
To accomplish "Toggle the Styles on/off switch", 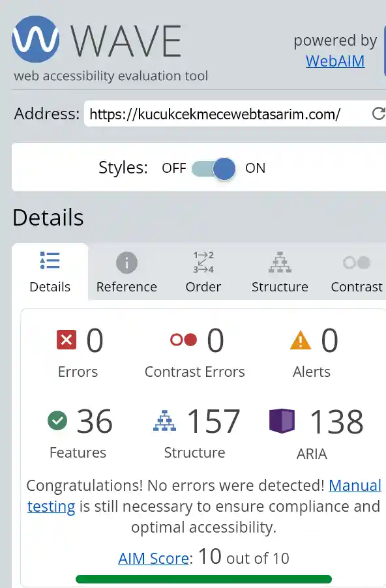I will (213, 168).
